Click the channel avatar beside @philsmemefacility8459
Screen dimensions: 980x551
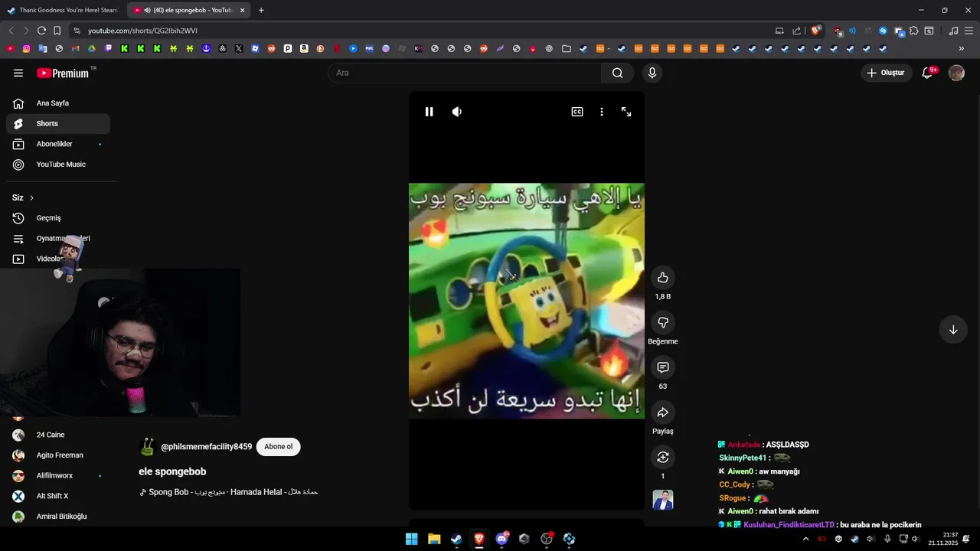point(147,447)
